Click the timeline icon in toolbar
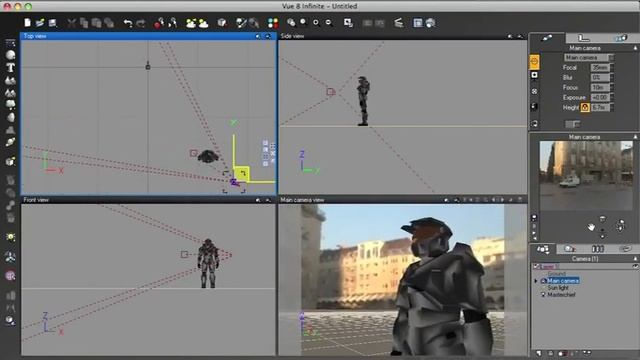640x360 pixels. (399, 23)
